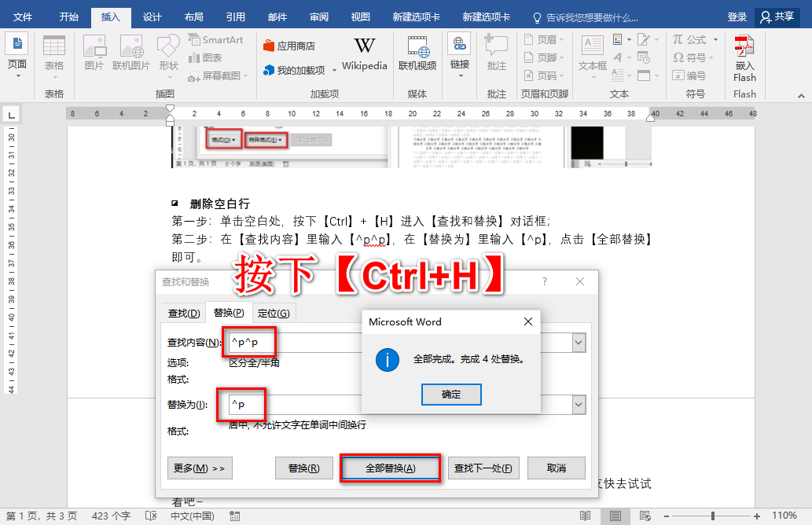Screen dimensions: 812x525
Task: Switch to the 引用 ribbon tab
Action: click(236, 17)
